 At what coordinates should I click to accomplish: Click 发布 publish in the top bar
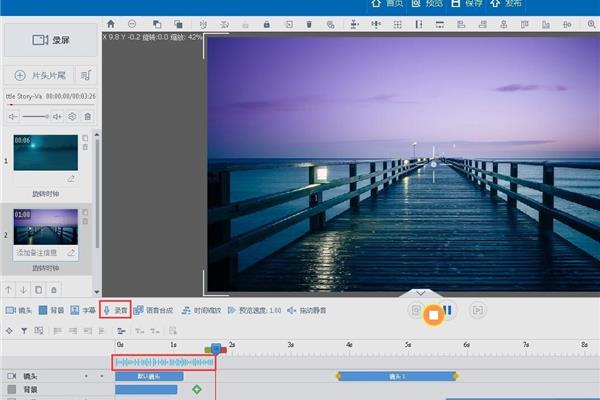click(x=506, y=3)
